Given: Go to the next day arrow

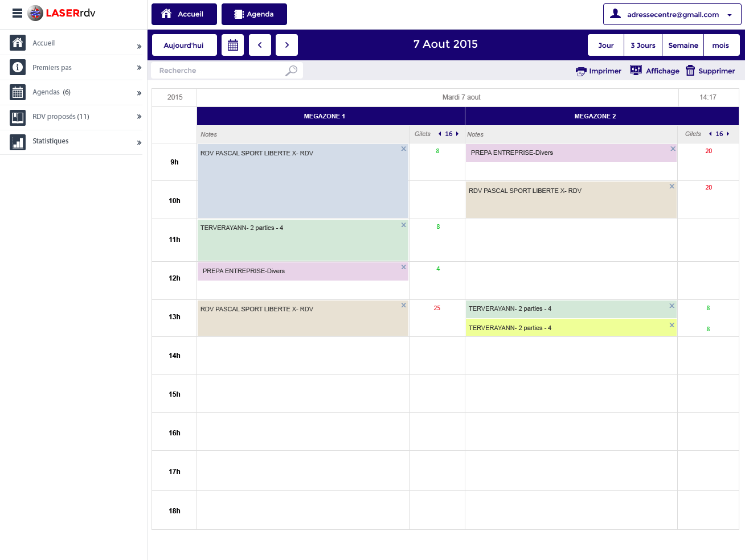Looking at the screenshot, I should tap(286, 45).
